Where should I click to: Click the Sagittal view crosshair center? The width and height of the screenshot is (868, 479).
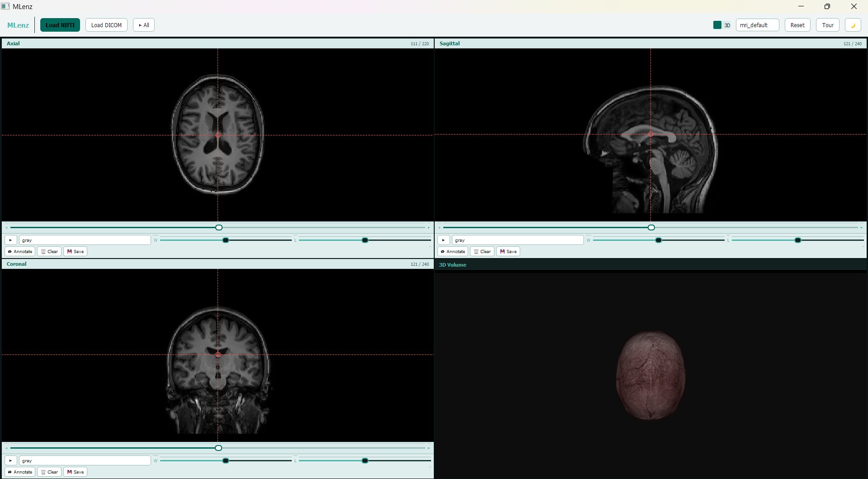650,134
